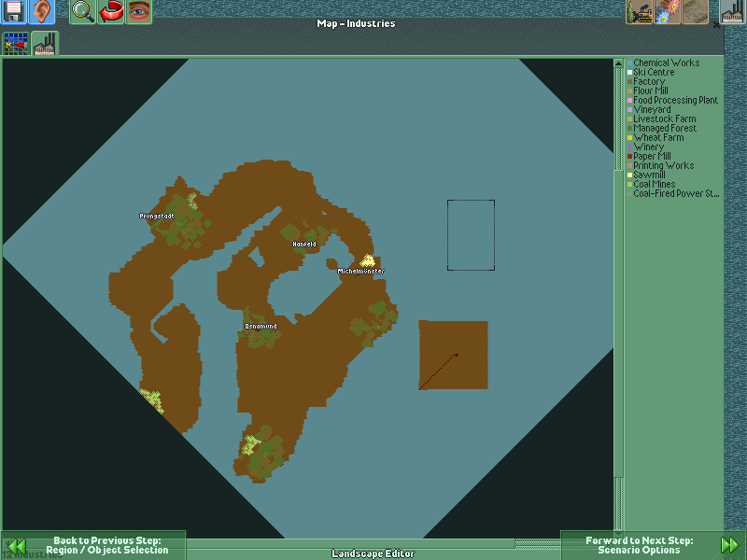Click the Michelmünster town label on map
Viewport: 747px width, 560px height.
tap(361, 272)
